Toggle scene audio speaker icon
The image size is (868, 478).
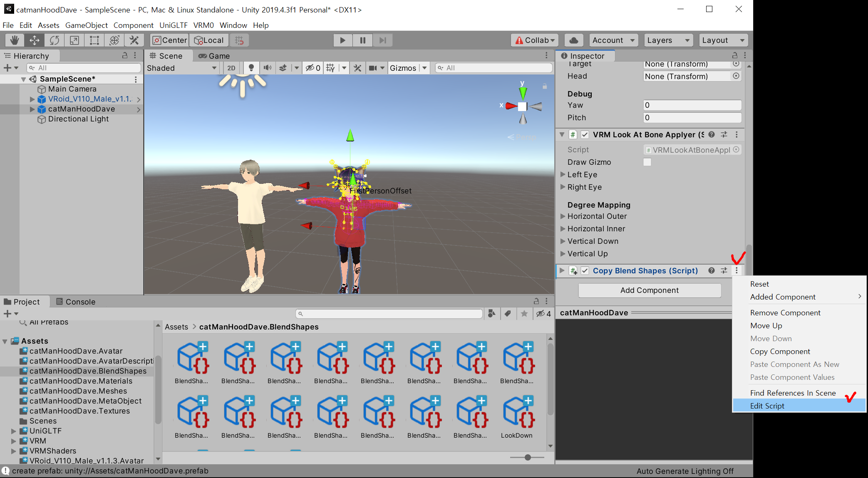pyautogui.click(x=267, y=68)
